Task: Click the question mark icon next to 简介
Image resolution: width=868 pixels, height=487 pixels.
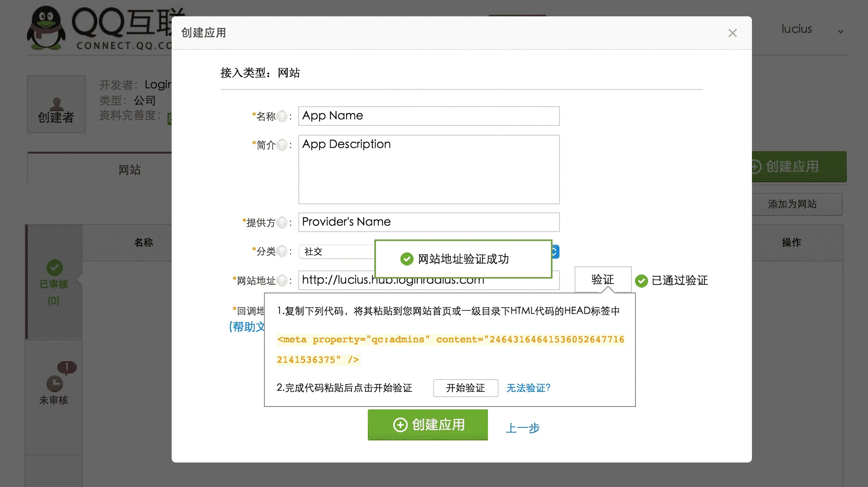Action: coord(281,145)
